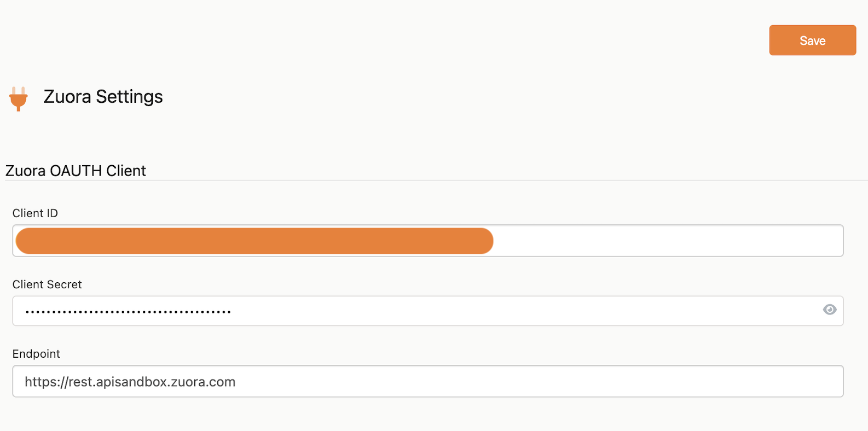The width and height of the screenshot is (868, 431).
Task: Focus the Endpoint input field
Action: pos(428,381)
